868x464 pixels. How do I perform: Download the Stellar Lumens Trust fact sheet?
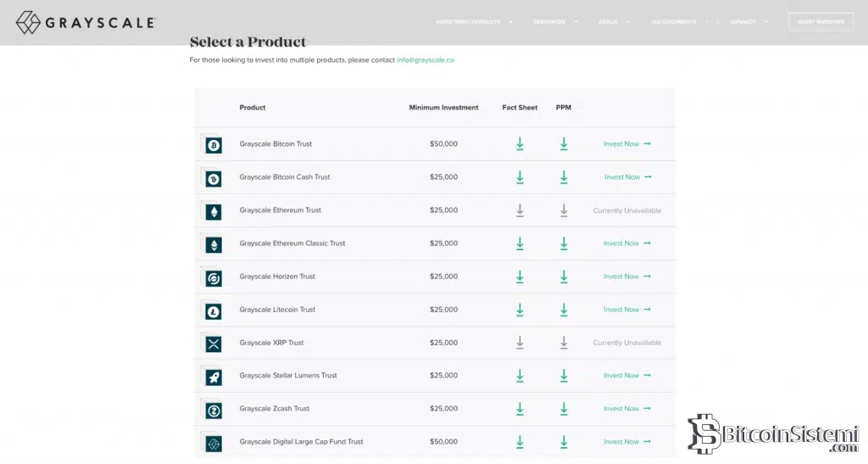point(520,376)
